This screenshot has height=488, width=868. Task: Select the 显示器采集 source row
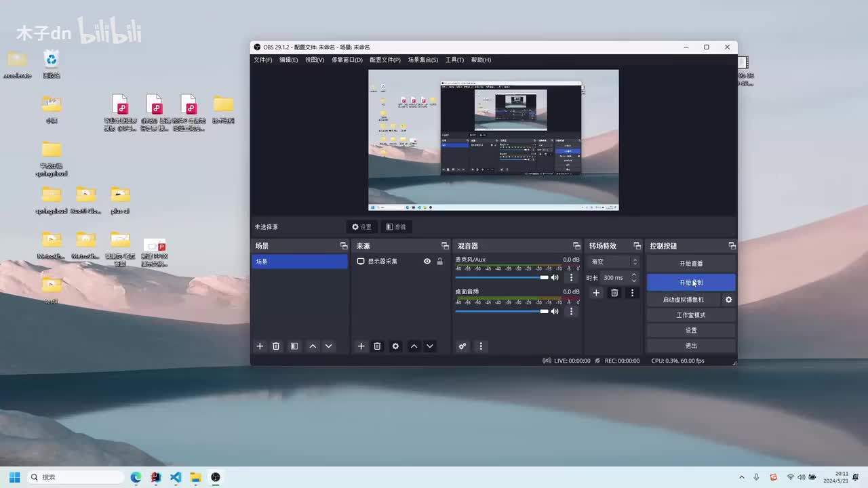point(400,261)
